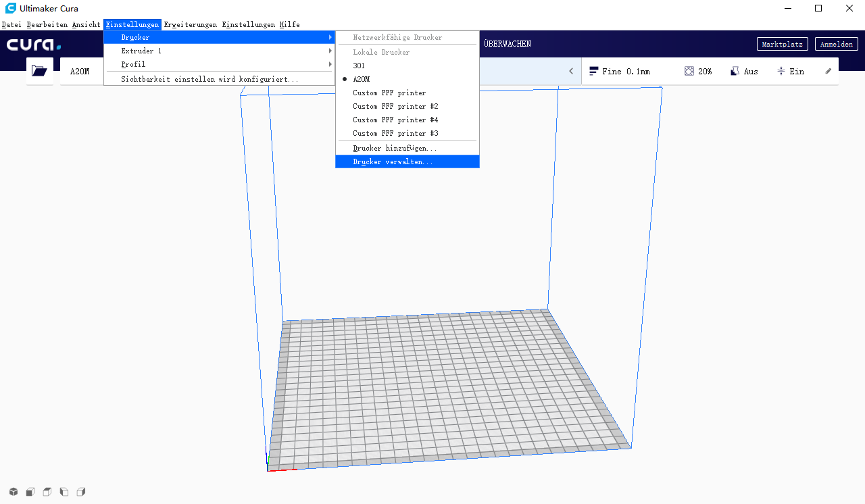Select top view cube icon
This screenshot has height=504, width=865.
tap(47, 491)
